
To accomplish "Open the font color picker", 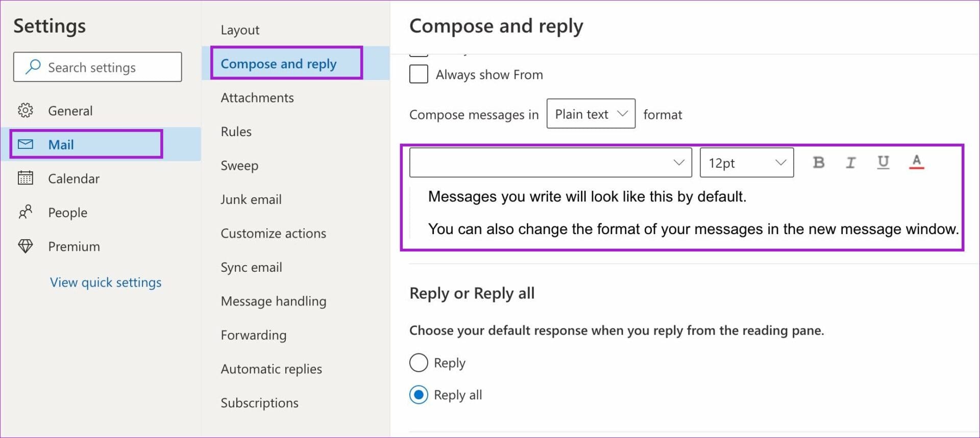I will 916,163.
